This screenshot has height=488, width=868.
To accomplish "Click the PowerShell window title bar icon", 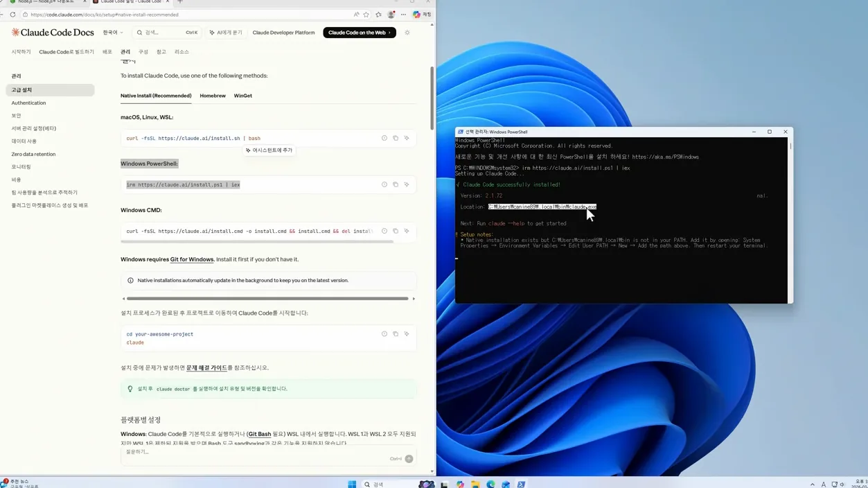I will point(460,132).
